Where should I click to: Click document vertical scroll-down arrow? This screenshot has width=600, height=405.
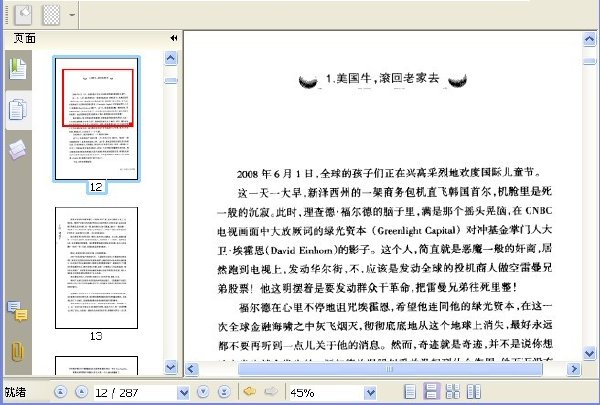589,353
